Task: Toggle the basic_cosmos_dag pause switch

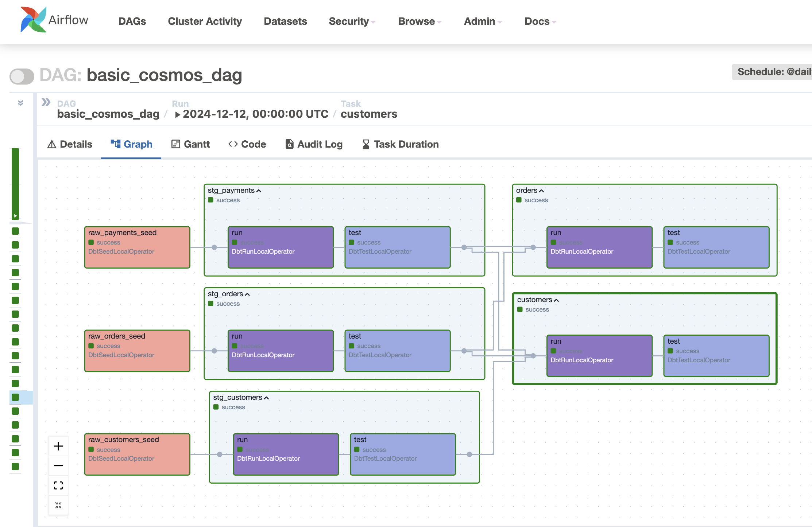Action: 22,76
